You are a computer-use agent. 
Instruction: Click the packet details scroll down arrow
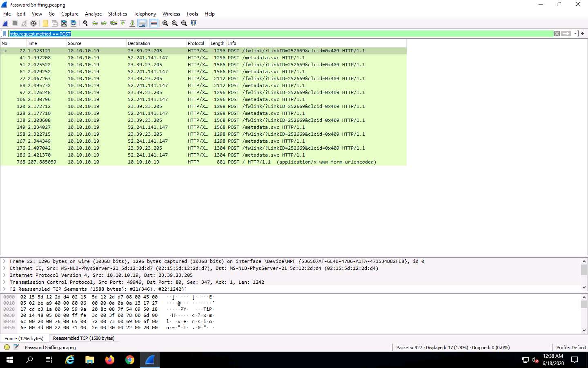(584, 287)
